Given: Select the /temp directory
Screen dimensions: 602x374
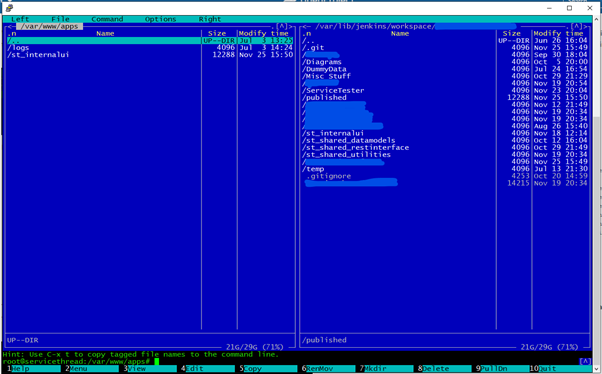Looking at the screenshot, I should point(445,169).
